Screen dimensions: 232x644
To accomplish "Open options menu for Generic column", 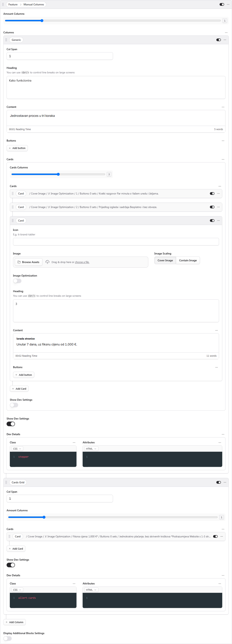I will point(225,40).
